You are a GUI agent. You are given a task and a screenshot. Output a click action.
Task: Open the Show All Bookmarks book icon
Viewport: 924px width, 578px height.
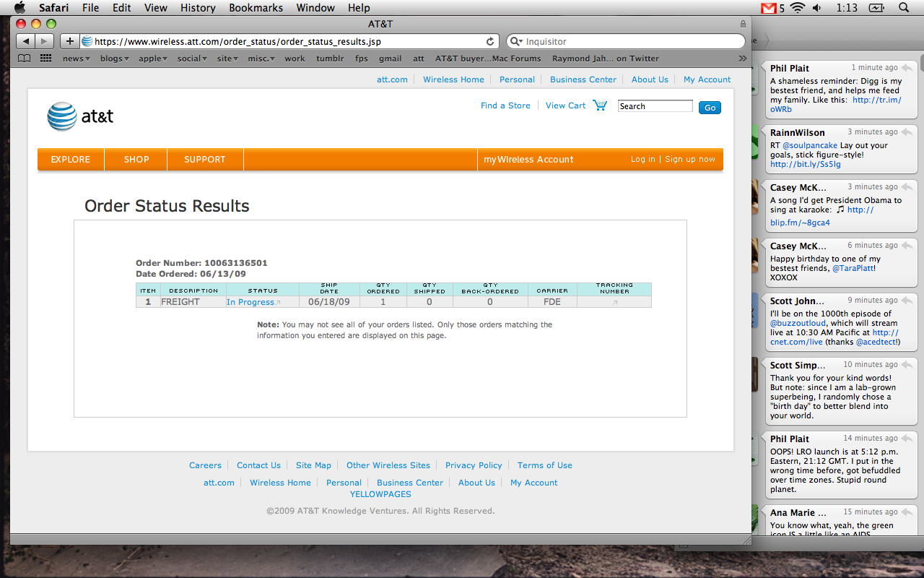pyautogui.click(x=24, y=59)
